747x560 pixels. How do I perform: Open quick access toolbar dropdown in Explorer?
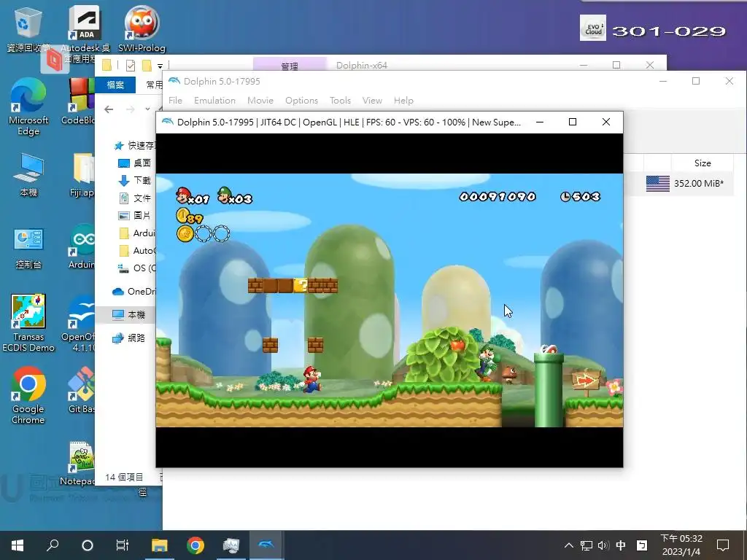pos(160,66)
